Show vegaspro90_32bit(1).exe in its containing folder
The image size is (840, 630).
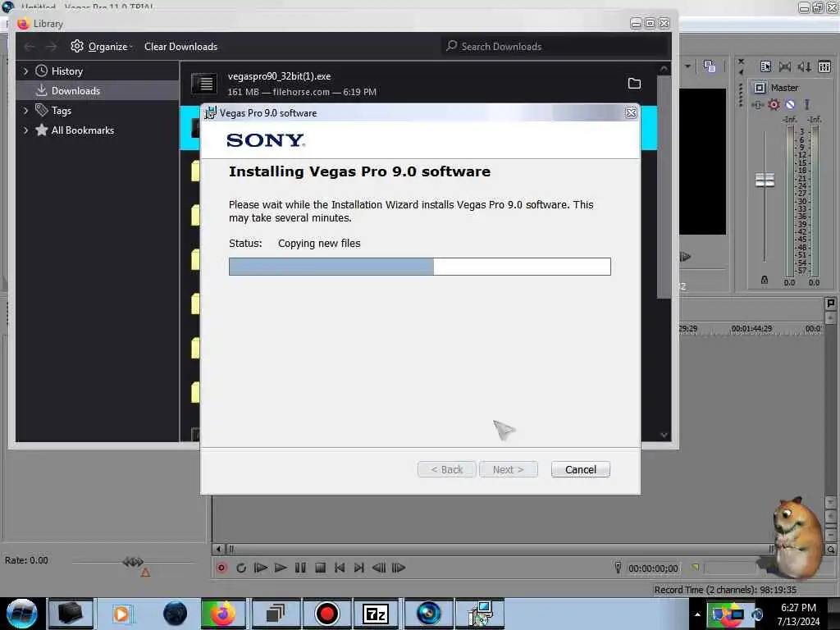634,83
